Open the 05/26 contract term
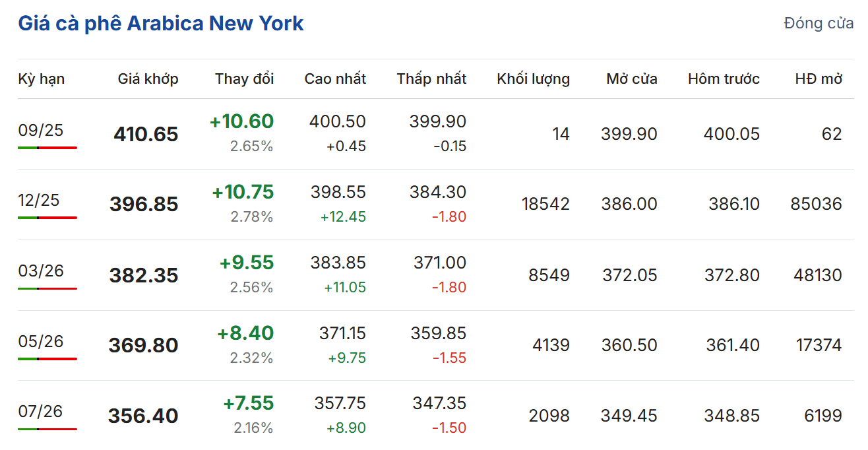868x450 pixels. click(x=41, y=341)
